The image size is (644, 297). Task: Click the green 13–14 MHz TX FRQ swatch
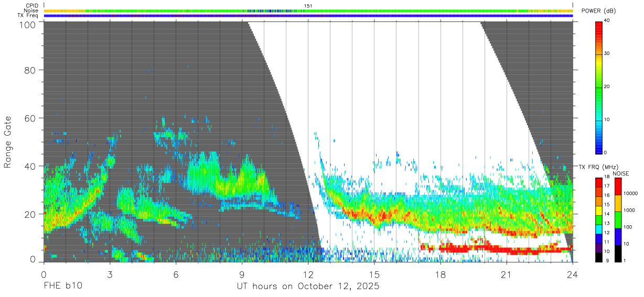click(x=598, y=219)
